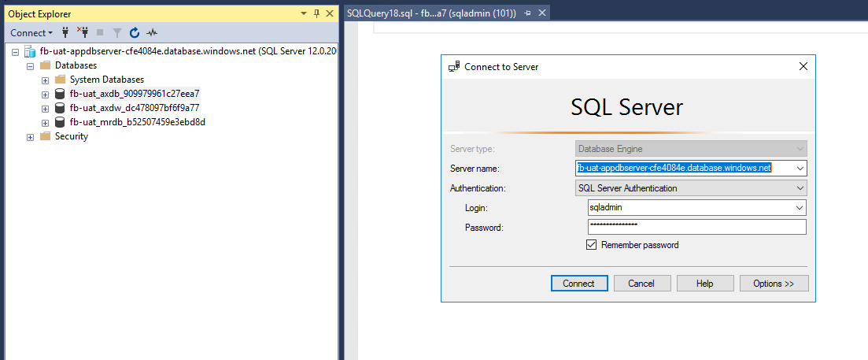Switch to the SQLQuery18.sql tab

point(431,13)
